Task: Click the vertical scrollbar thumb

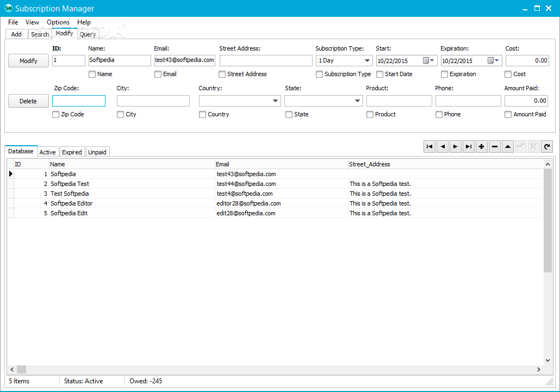Action: point(547,221)
